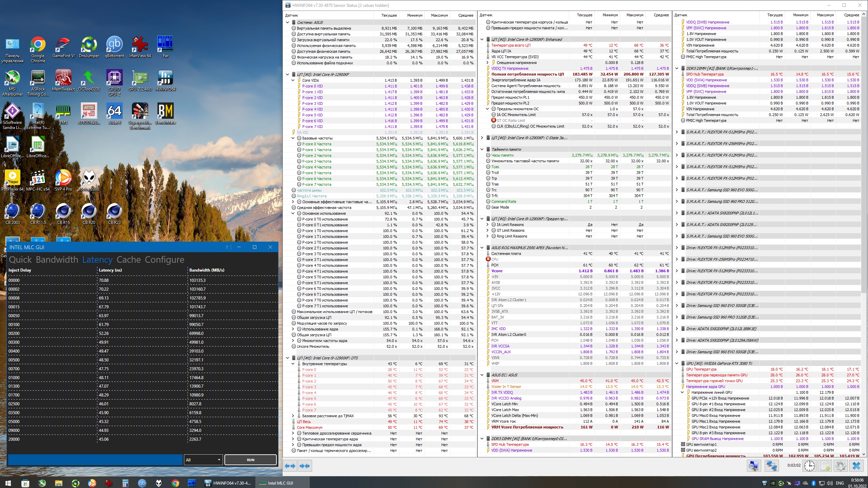The image size is (868, 488).
Task: Click the HWiNFO settings gear icon
Action: click(840, 466)
